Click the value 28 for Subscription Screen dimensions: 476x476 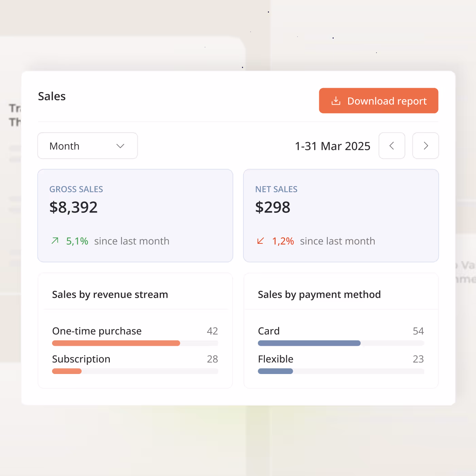pos(213,359)
